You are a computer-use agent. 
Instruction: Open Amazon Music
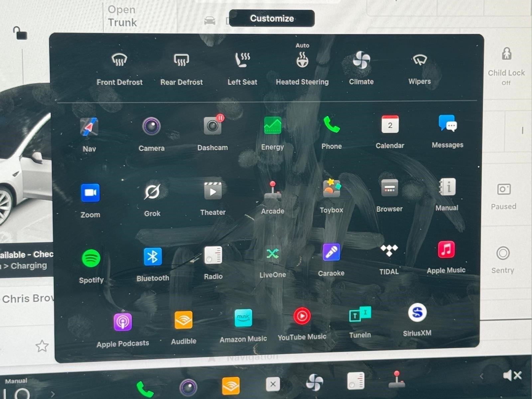point(243,318)
